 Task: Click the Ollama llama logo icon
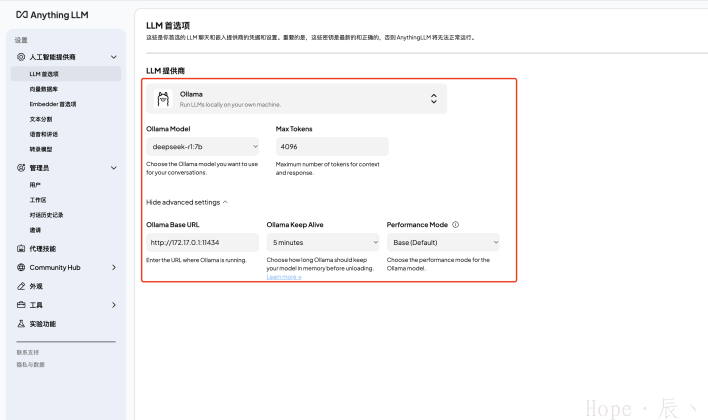pos(163,98)
